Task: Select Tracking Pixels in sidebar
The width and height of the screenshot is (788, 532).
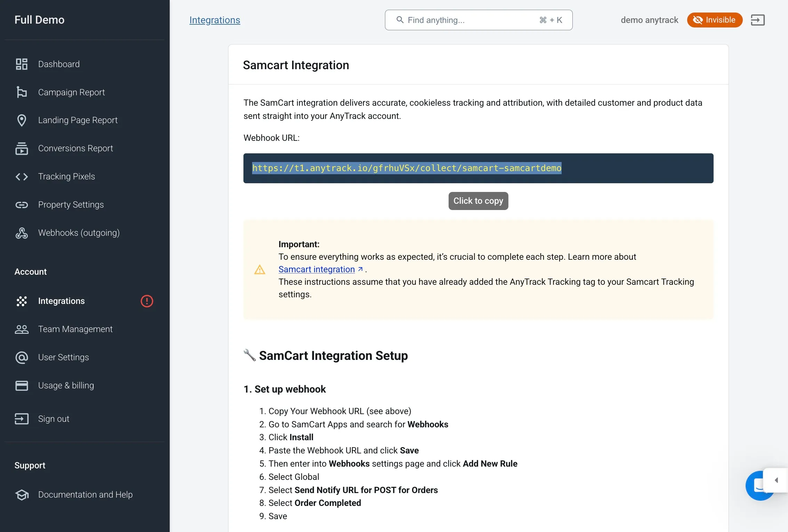Action: 66,177
